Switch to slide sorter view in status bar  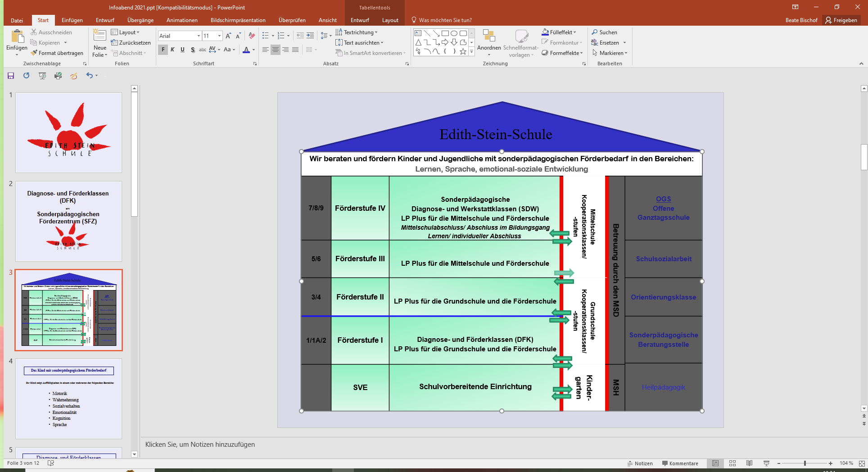pyautogui.click(x=732, y=463)
